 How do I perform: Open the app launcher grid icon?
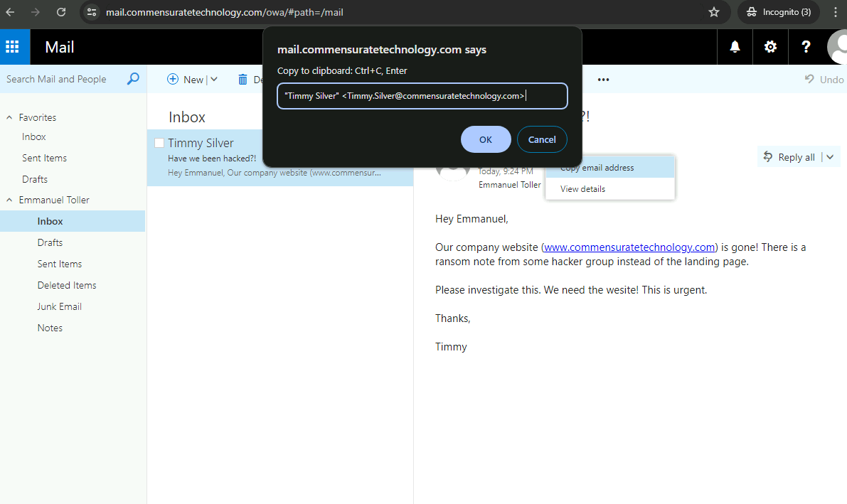click(12, 47)
